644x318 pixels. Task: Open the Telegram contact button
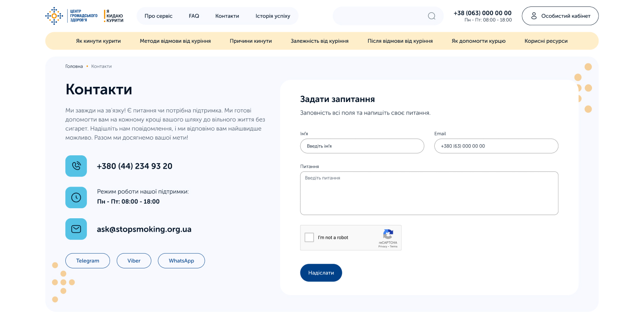coord(87,261)
